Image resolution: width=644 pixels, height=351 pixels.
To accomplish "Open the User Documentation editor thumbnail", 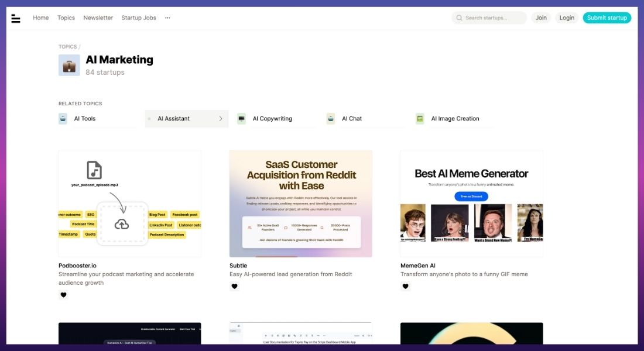I will (301, 333).
